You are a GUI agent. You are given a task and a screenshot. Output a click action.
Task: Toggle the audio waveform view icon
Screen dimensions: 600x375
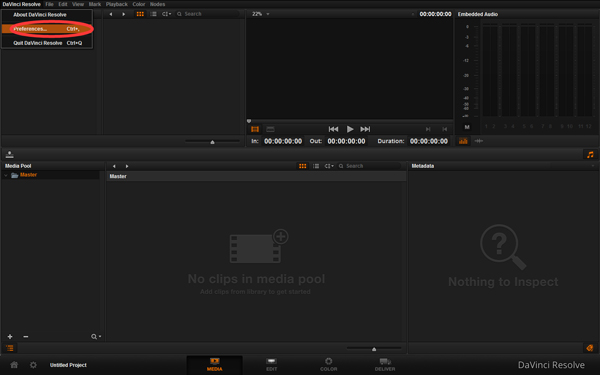point(479,141)
